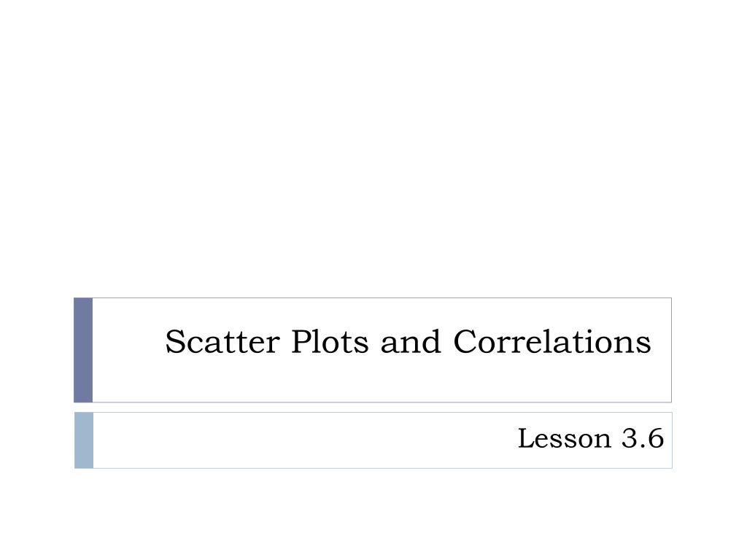Viewport: 747px width, 560px height.
Task: Click the word 'Scatter' in the title
Action: pos(222,341)
